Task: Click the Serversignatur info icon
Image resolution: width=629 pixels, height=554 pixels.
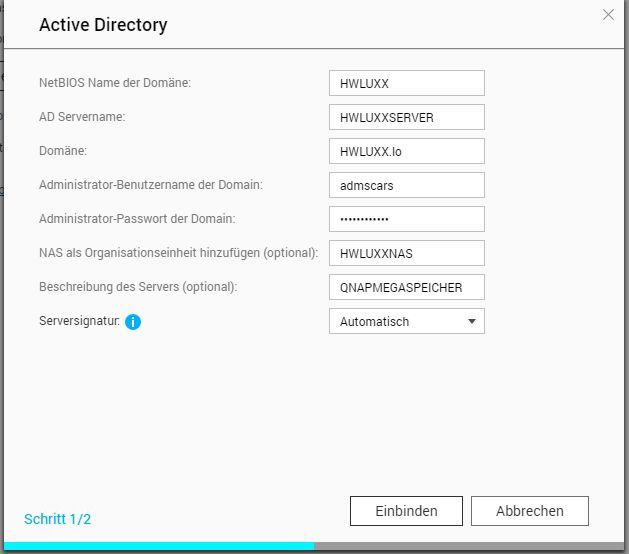Action: (x=133, y=322)
